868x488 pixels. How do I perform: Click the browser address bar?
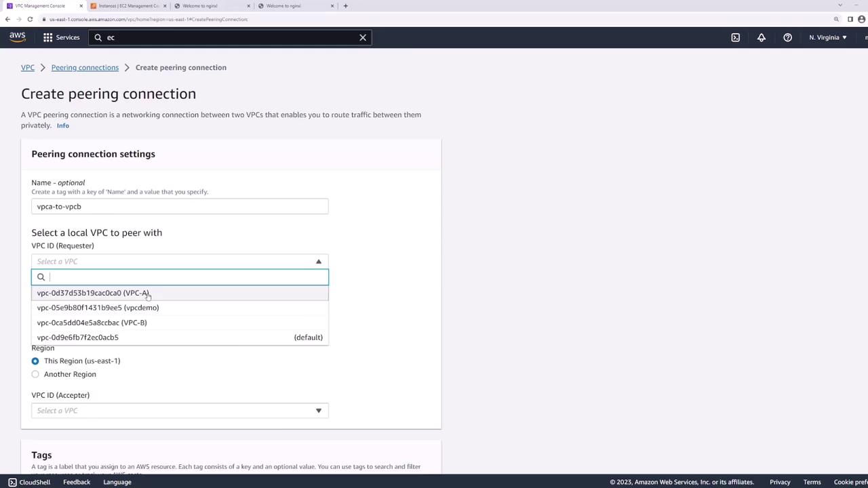tap(434, 19)
